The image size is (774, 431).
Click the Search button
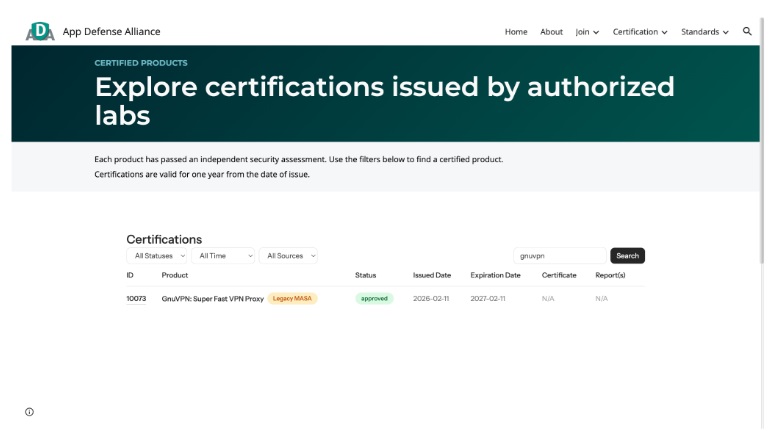pos(627,256)
